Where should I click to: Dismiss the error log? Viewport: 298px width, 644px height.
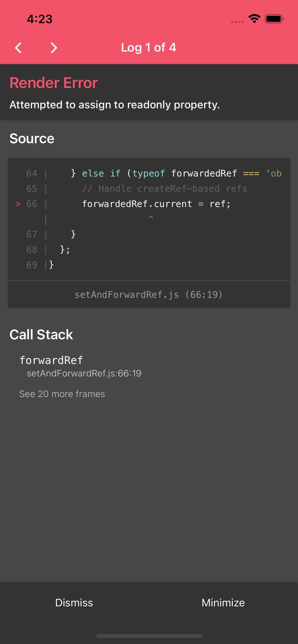point(74,603)
